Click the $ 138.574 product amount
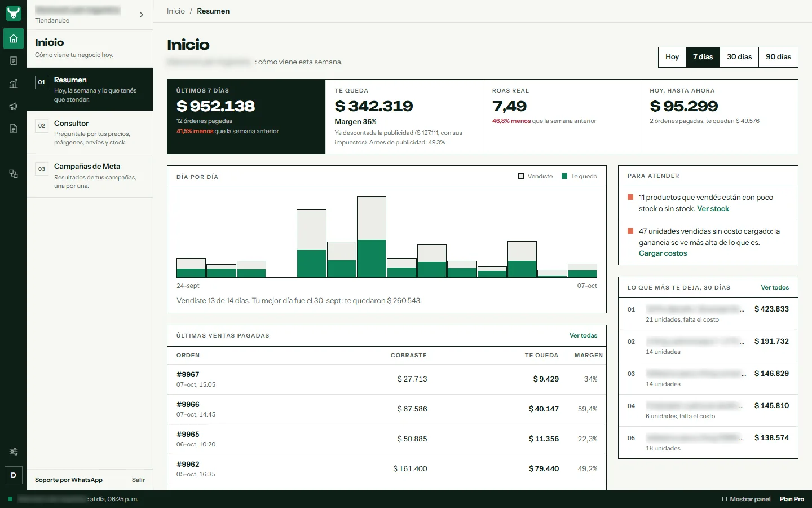Image resolution: width=812 pixels, height=508 pixels. [771, 438]
